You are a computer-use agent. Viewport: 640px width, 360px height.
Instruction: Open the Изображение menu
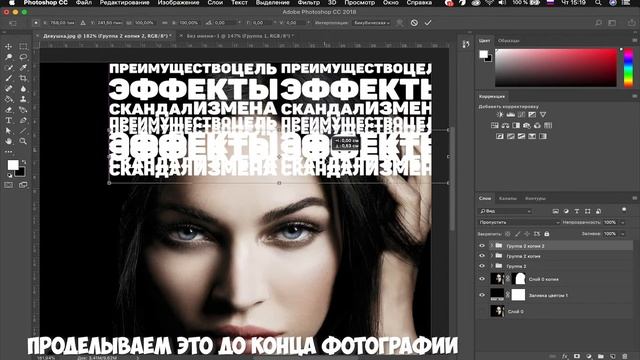coord(178,2)
